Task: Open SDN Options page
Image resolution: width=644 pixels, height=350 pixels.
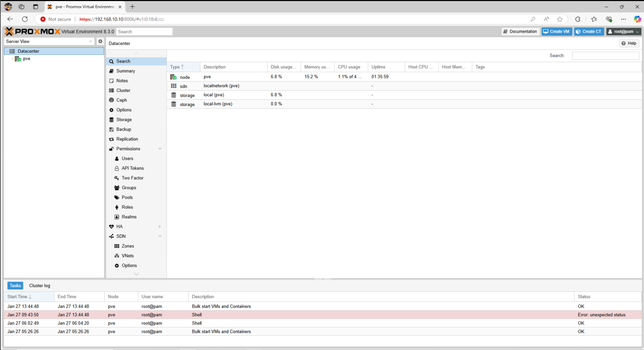Action: point(136,266)
